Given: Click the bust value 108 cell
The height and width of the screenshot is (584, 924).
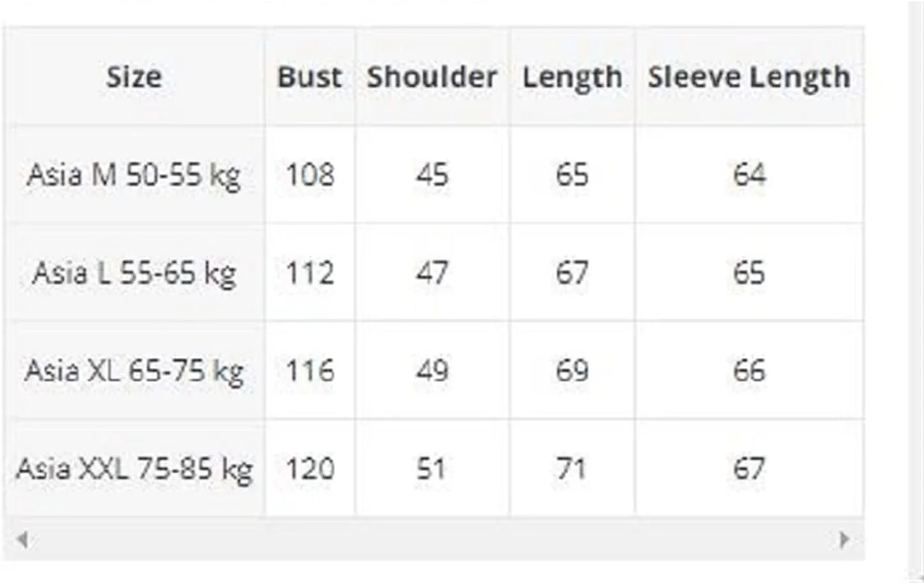Looking at the screenshot, I should (x=310, y=174).
